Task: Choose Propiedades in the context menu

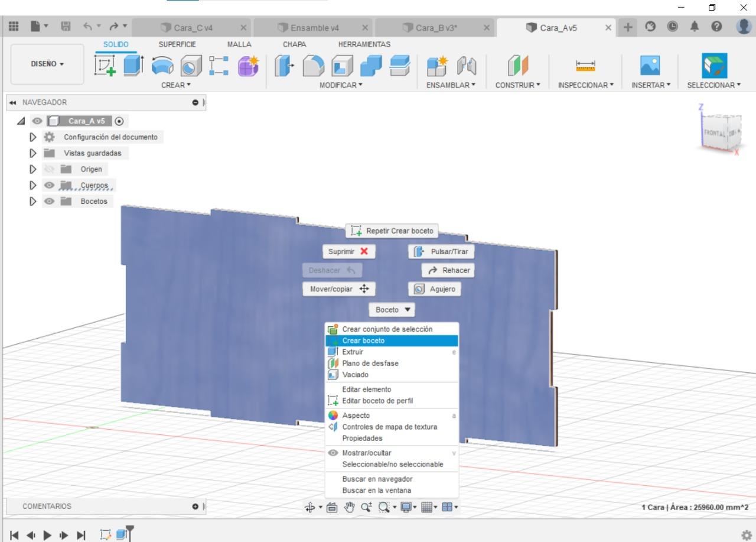Action: [x=392, y=439]
